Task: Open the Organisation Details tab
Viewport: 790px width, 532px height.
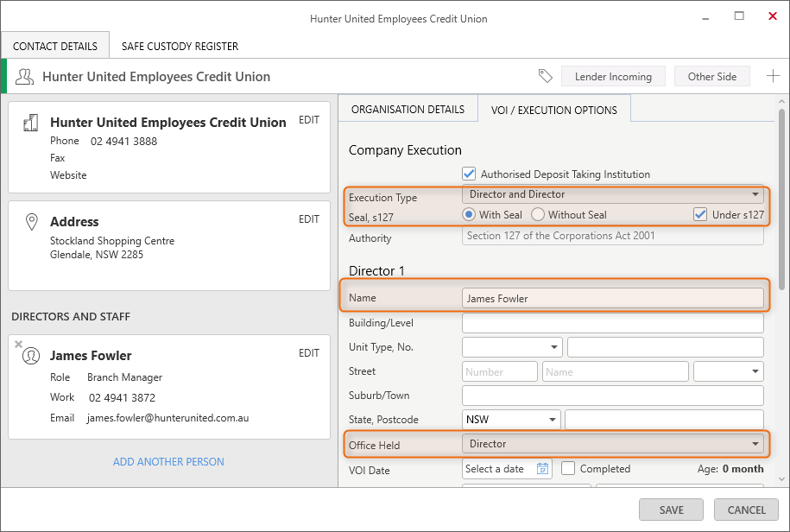Action: (408, 110)
